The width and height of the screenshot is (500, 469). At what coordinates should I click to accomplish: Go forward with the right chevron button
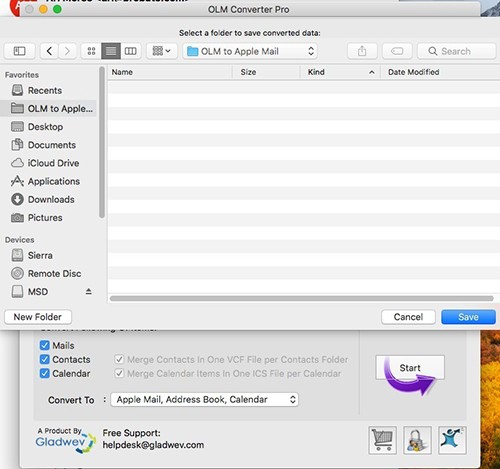coord(67,51)
